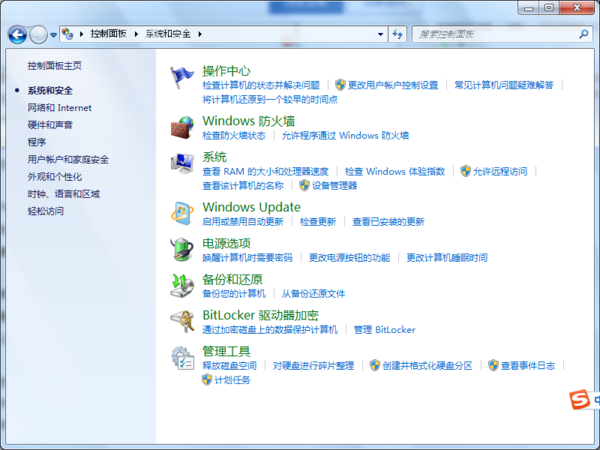Open the 操作中心 flag icon

pos(182,78)
